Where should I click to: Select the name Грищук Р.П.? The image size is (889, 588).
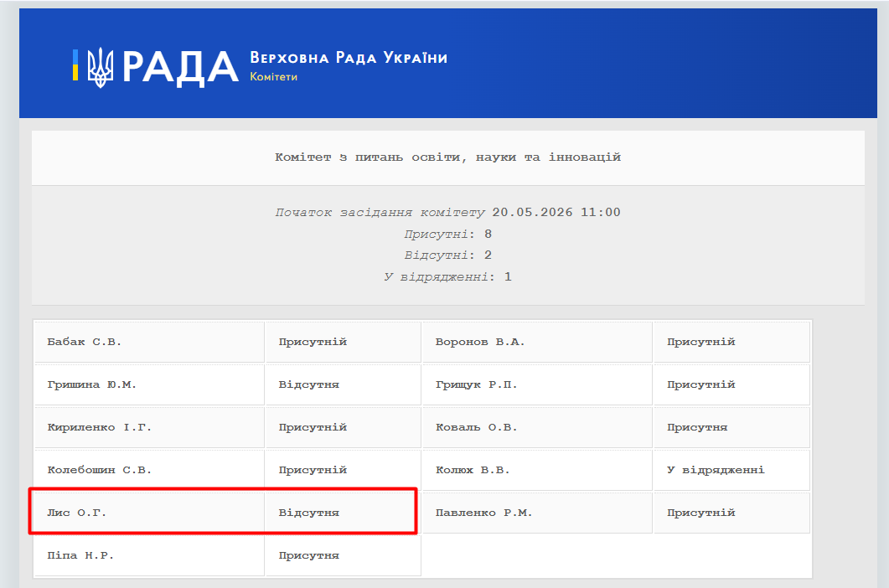click(476, 384)
